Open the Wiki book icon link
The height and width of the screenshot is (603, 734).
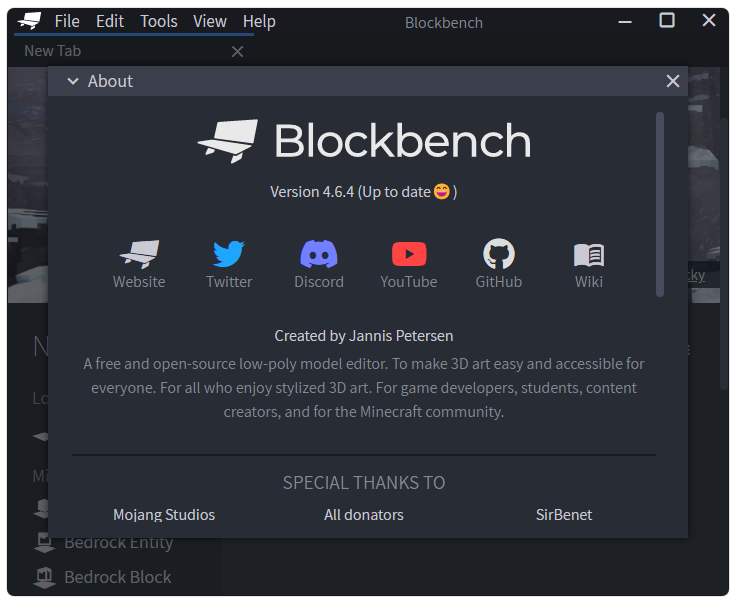[x=589, y=255]
